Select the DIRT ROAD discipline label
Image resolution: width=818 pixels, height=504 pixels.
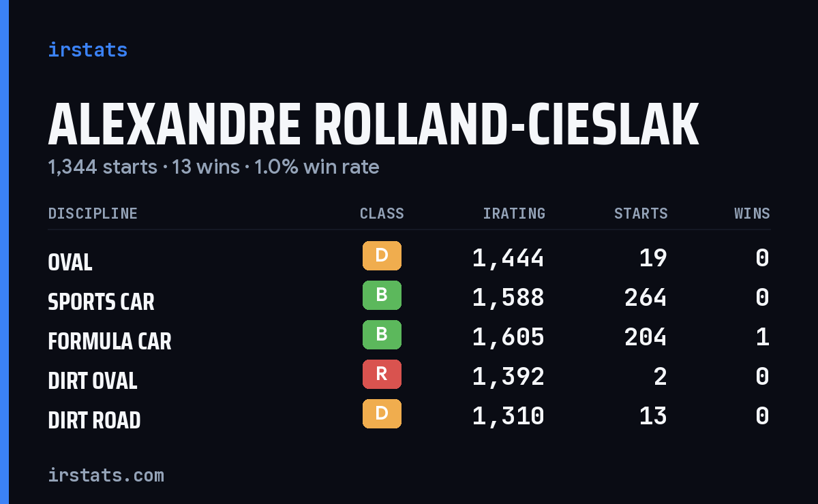coord(95,420)
